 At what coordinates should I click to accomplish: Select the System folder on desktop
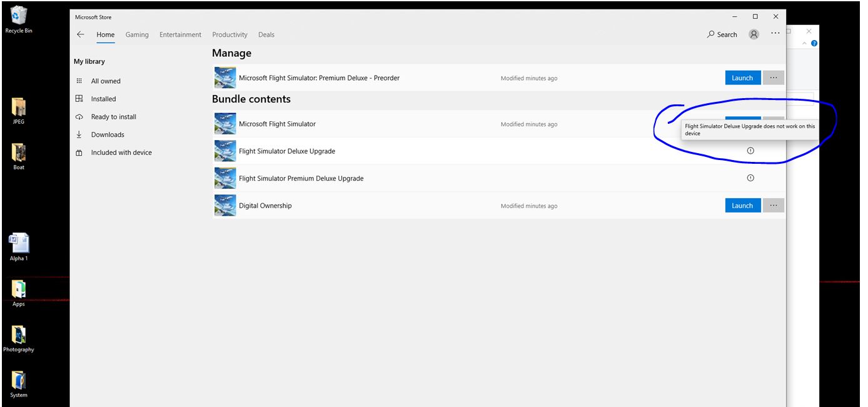19,384
